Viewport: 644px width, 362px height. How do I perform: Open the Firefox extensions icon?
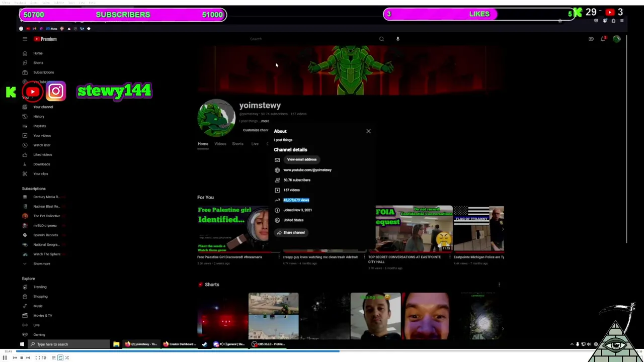pyautogui.click(x=613, y=21)
